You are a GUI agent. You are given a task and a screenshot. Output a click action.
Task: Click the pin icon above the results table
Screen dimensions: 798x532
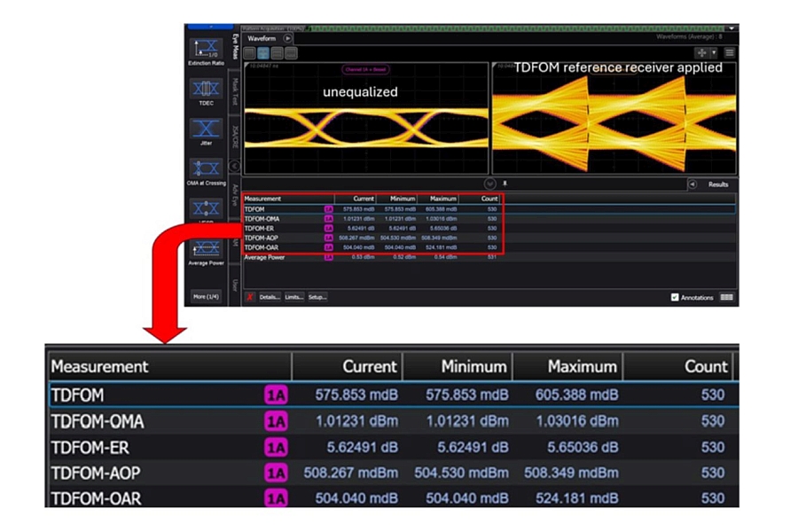[505, 184]
